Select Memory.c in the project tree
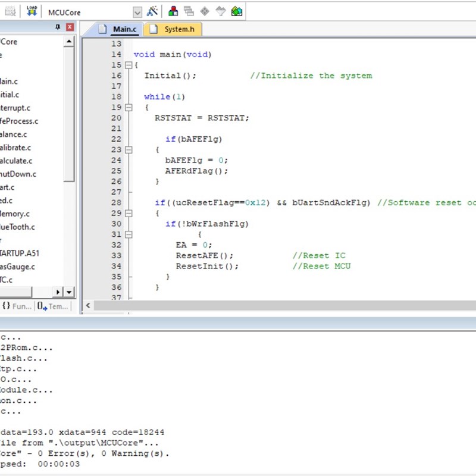The image size is (476, 476). pyautogui.click(x=14, y=214)
